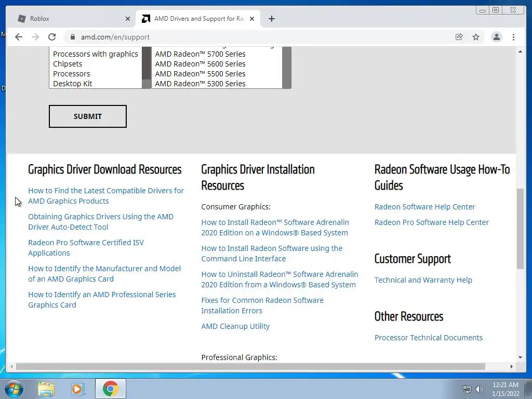Screen dimensions: 532x399
Task: Open Radeon Software Help Center link
Action: point(424,207)
